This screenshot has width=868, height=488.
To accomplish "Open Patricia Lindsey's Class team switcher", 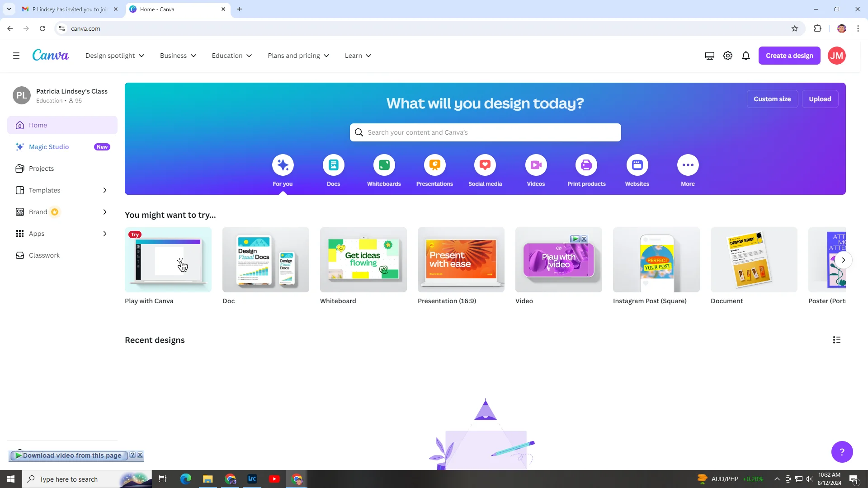I will coord(62,95).
